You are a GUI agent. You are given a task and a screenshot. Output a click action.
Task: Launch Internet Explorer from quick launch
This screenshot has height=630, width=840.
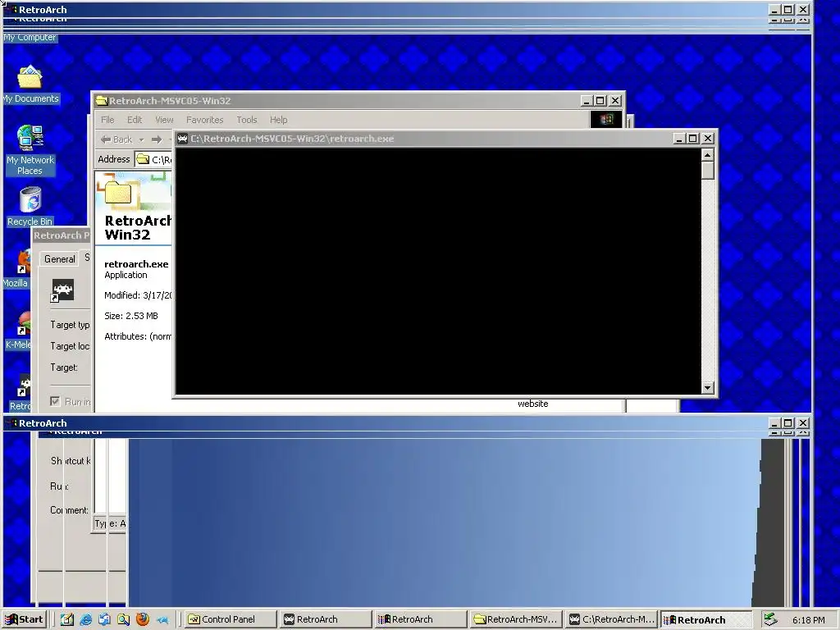tap(85, 620)
